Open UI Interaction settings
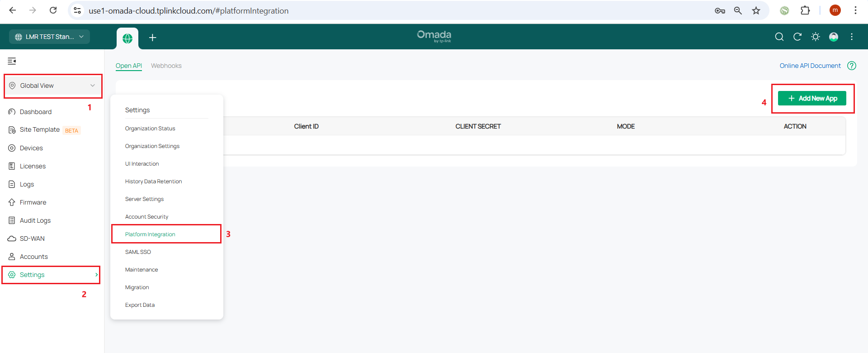Image resolution: width=868 pixels, height=353 pixels. [x=142, y=164]
